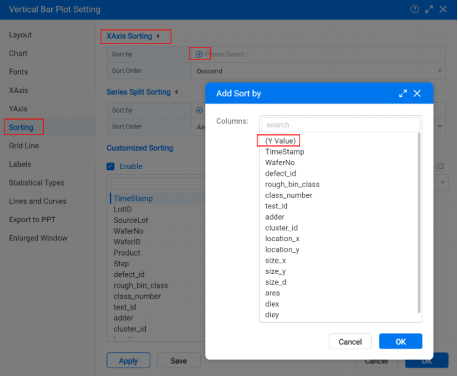Click the refresh icon beside Customized Sorting
The width and height of the screenshot is (458, 377).
pos(440,166)
